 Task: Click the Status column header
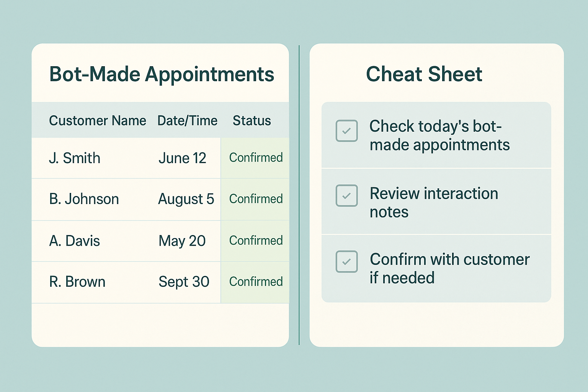pos(252,121)
